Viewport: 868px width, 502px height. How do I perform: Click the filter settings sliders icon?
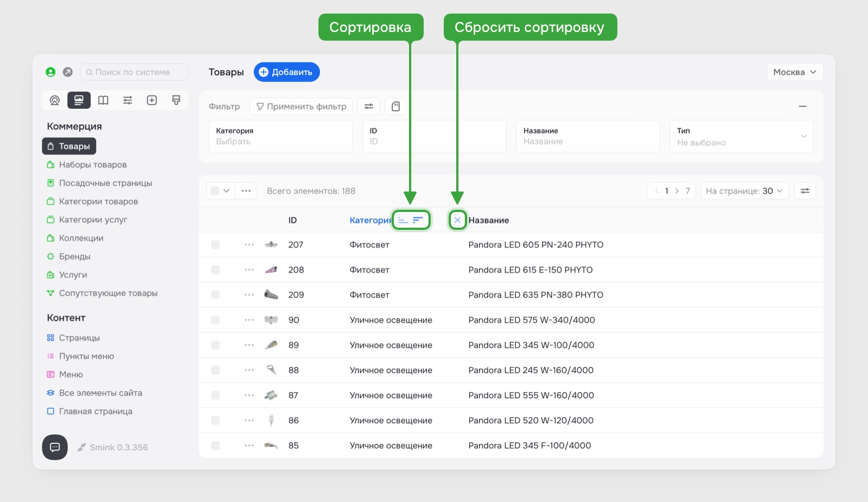[x=369, y=107]
